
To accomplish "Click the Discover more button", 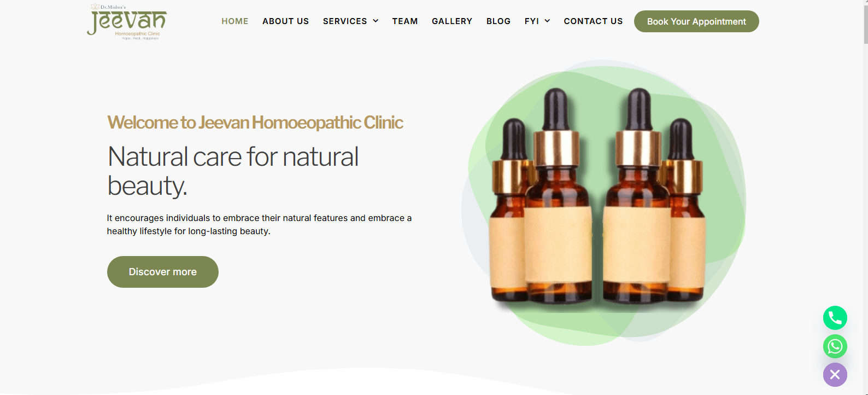I will tap(163, 272).
